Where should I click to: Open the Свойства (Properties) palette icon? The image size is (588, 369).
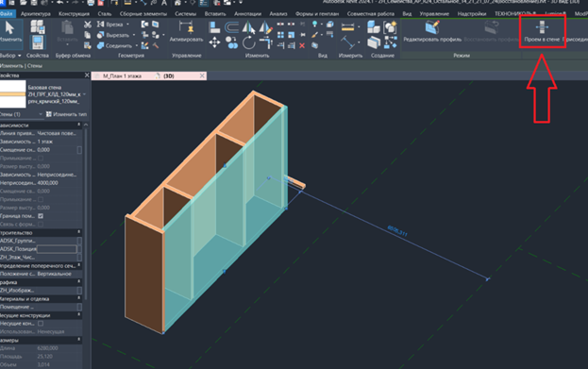(38, 42)
